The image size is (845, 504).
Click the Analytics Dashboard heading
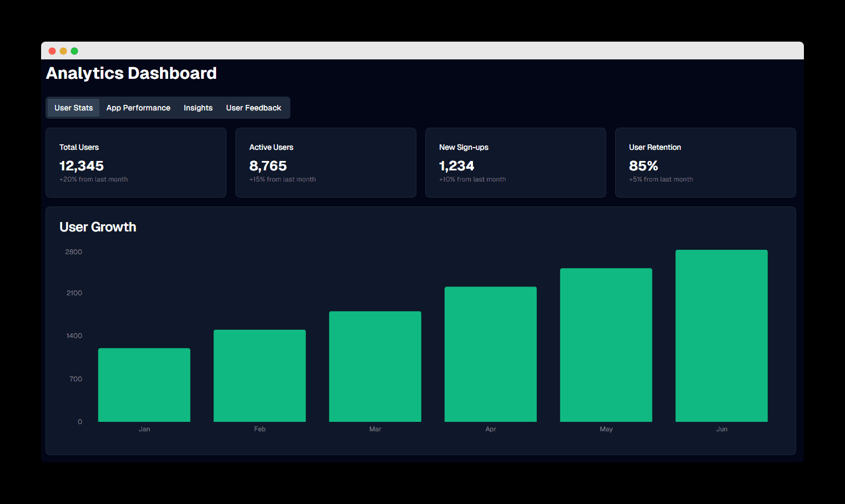[132, 73]
